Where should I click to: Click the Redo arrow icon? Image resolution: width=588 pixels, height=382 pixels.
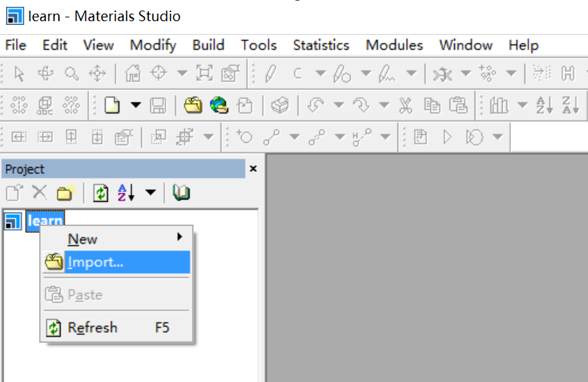pos(361,105)
